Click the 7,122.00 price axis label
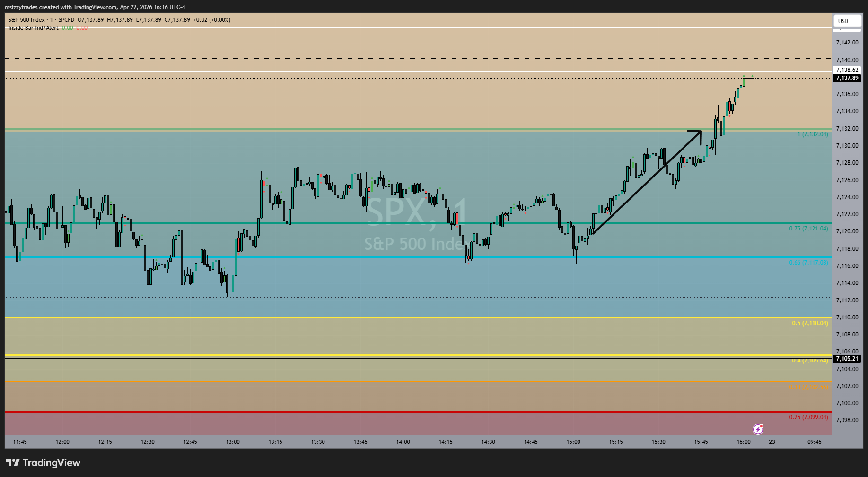The height and width of the screenshot is (477, 868). (x=847, y=214)
